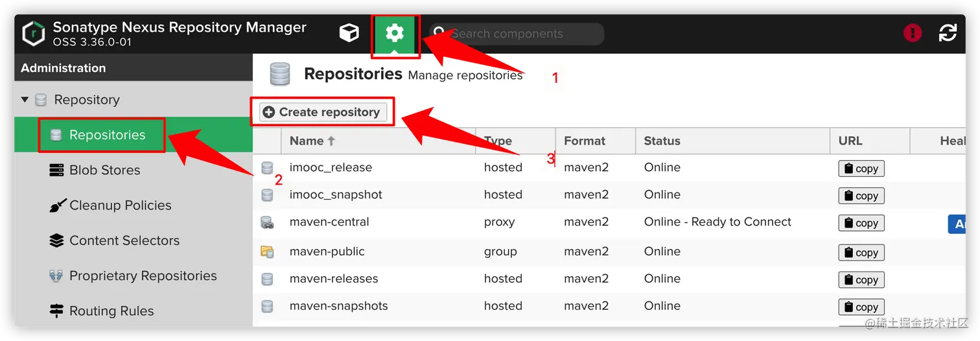980x341 pixels.
Task: Click the Blob Stores server icon
Action: click(x=57, y=170)
